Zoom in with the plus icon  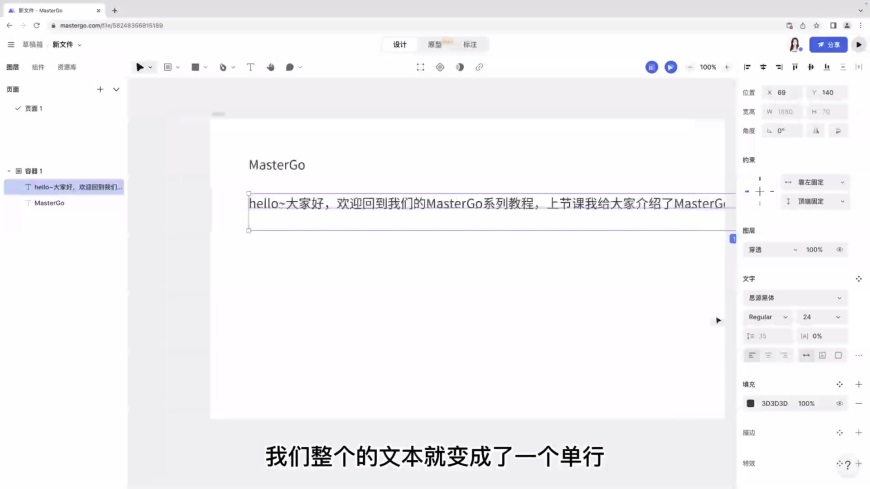[x=727, y=67]
